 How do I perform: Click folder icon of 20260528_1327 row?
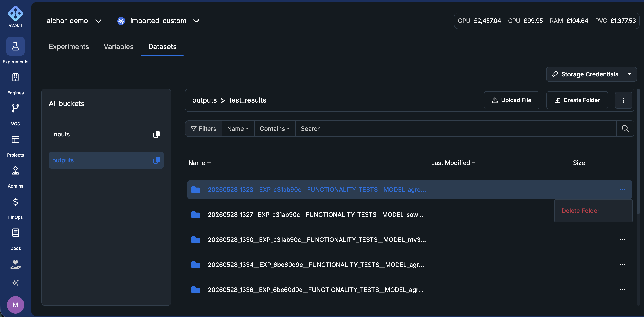coord(196,215)
